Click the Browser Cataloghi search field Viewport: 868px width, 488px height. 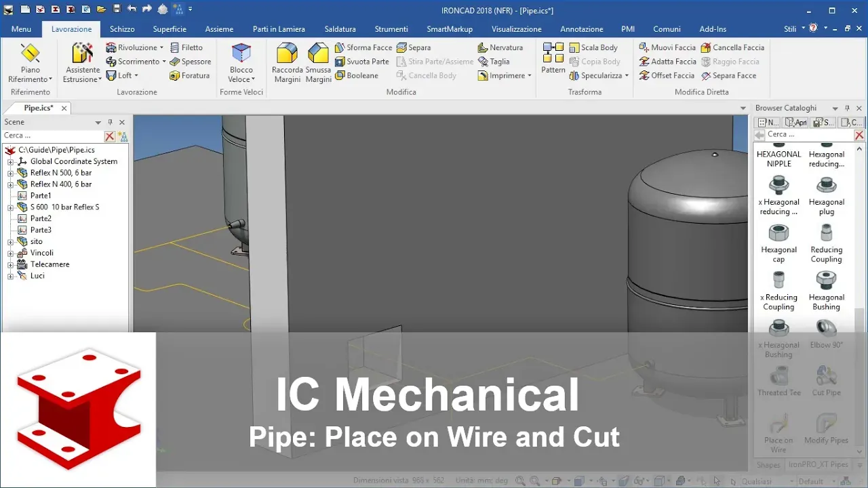coord(809,135)
